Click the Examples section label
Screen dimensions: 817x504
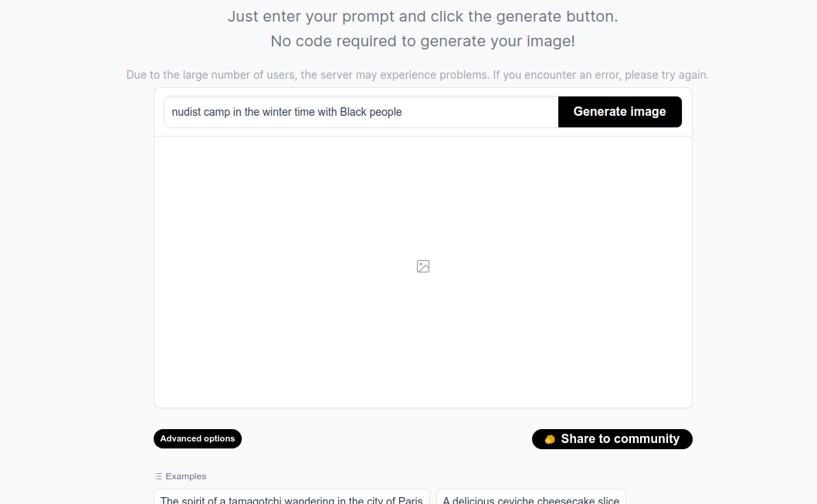pos(185,476)
